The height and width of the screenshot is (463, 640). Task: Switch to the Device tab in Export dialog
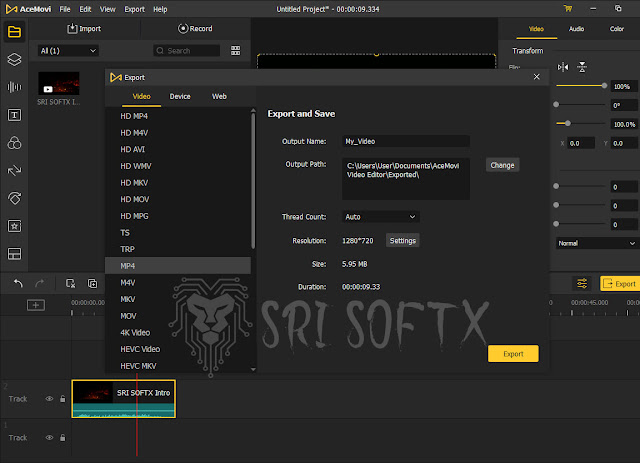click(x=180, y=96)
